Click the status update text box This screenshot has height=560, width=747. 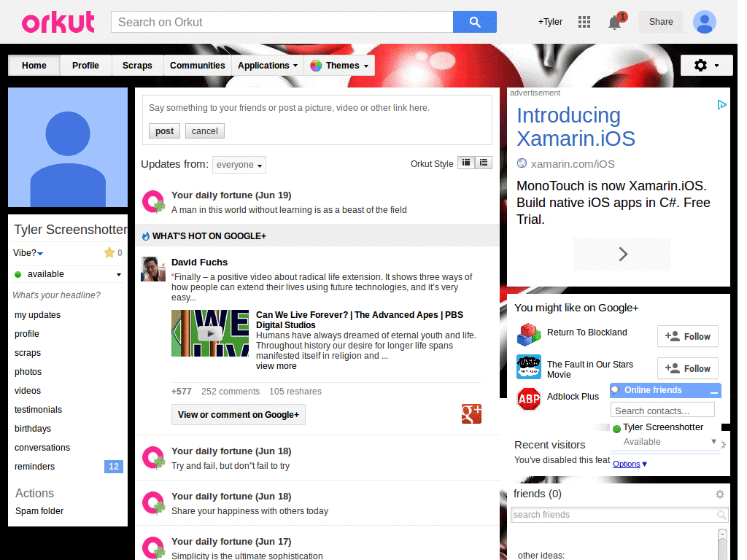(x=317, y=108)
